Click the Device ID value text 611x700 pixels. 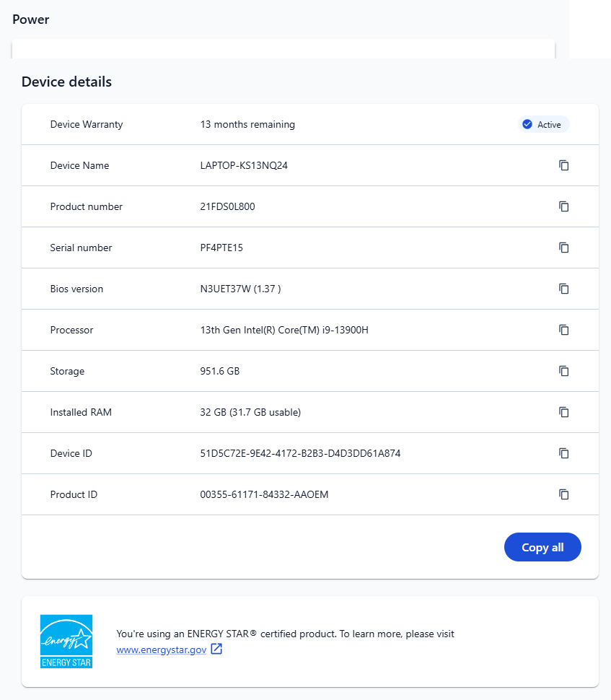300,453
